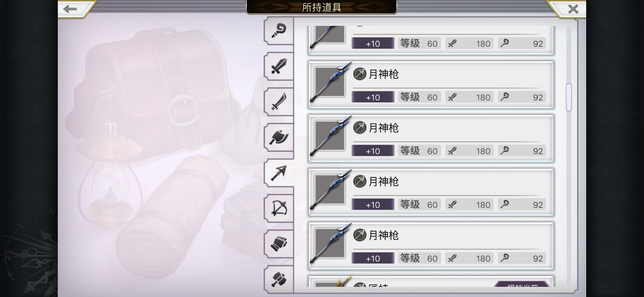Go back using the arrow button
The height and width of the screenshot is (297, 644).
[70, 9]
